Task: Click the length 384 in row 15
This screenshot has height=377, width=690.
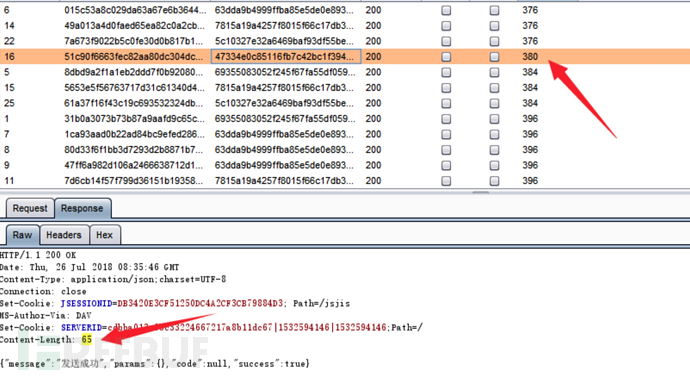Action: point(530,88)
